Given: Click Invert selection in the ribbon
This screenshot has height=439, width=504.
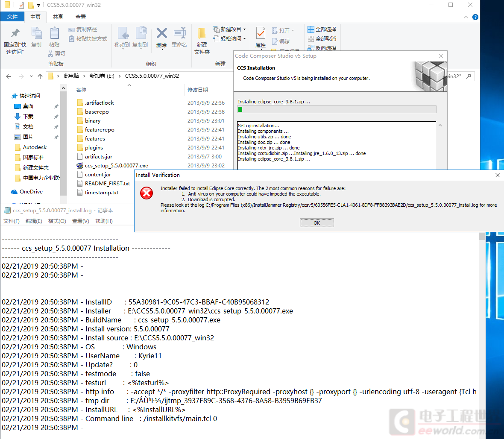Looking at the screenshot, I should pyautogui.click(x=322, y=47).
